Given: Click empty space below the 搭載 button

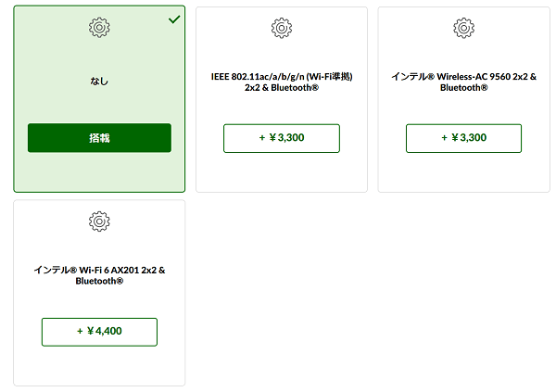Looking at the screenshot, I should pyautogui.click(x=99, y=172).
